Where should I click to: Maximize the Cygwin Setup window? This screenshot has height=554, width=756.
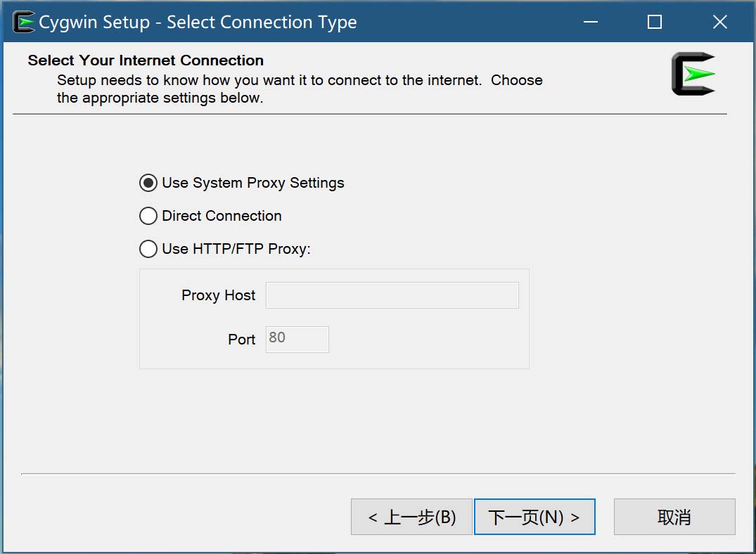(654, 22)
